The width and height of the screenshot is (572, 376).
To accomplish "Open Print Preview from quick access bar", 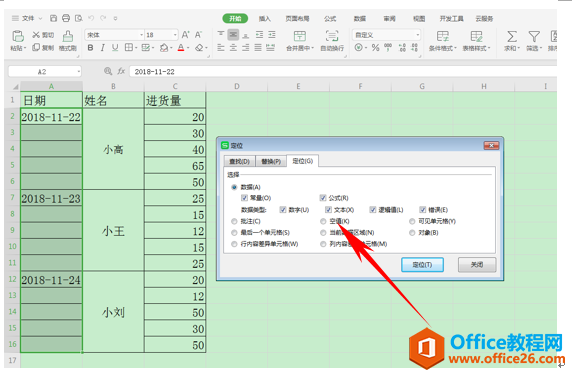I will coord(78,18).
